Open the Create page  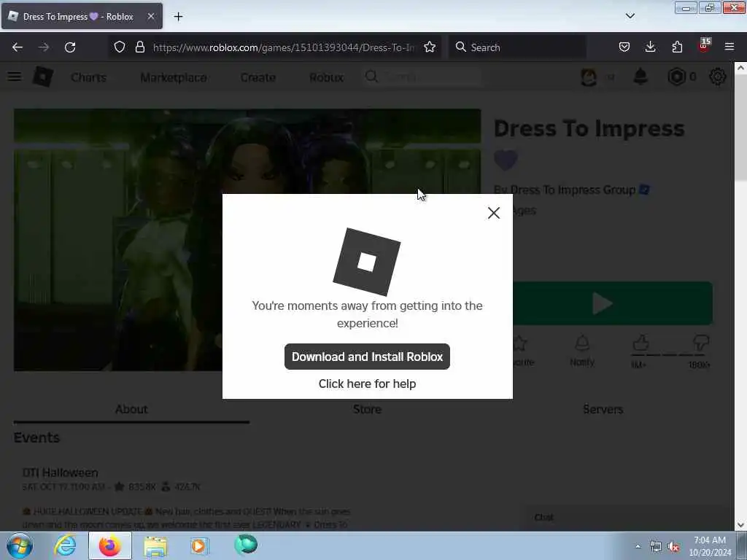pos(258,77)
